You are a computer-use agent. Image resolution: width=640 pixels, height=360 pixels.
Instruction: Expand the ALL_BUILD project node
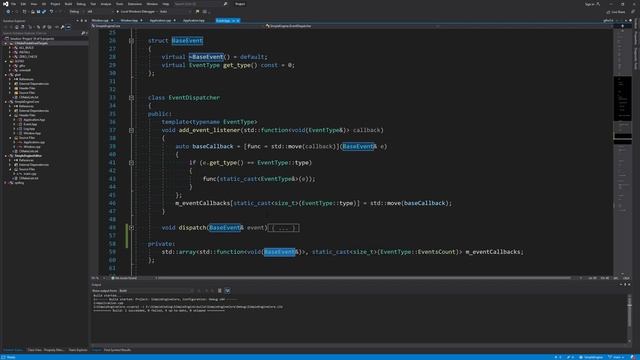pos(10,48)
